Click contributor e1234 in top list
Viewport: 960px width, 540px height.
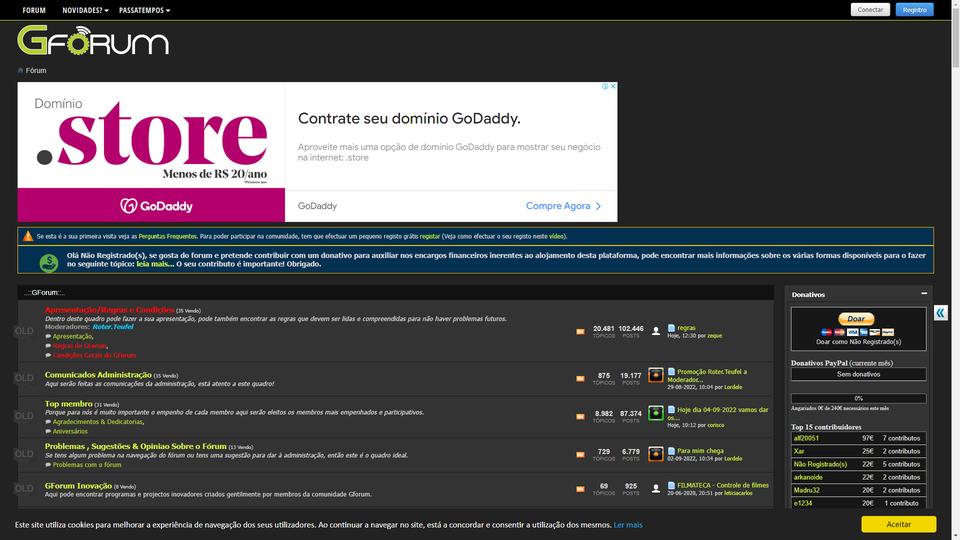[x=803, y=503]
